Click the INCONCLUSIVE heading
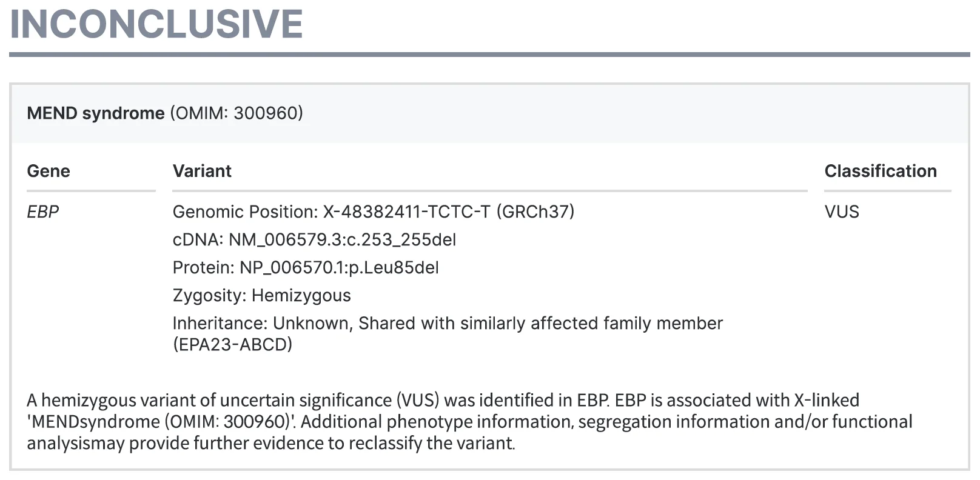980x480 pixels. [x=156, y=24]
